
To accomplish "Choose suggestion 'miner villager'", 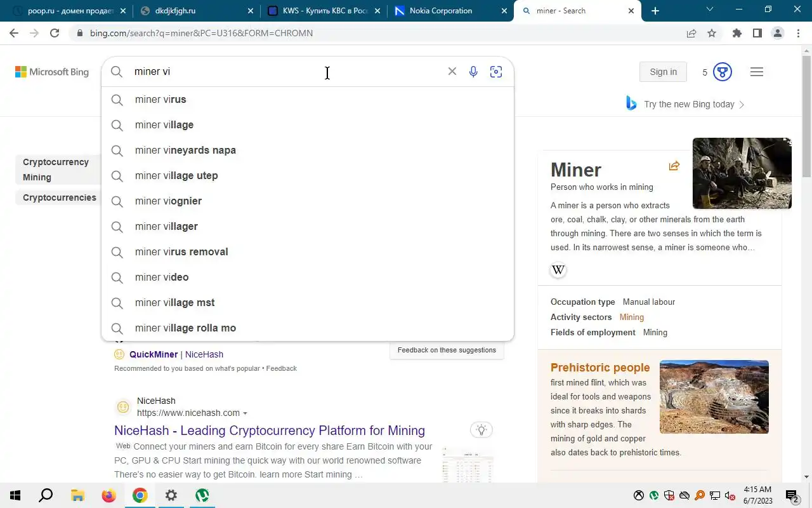I will [308, 227].
